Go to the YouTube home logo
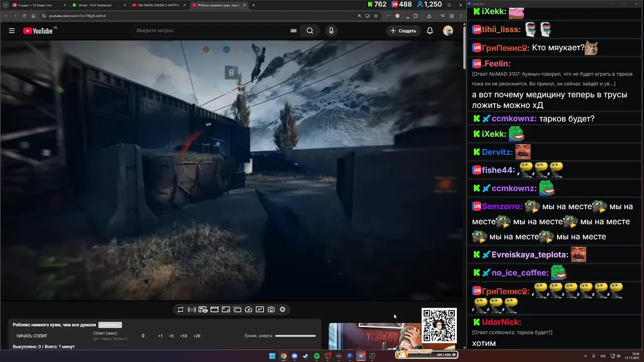This screenshot has width=644, height=362. [38, 31]
